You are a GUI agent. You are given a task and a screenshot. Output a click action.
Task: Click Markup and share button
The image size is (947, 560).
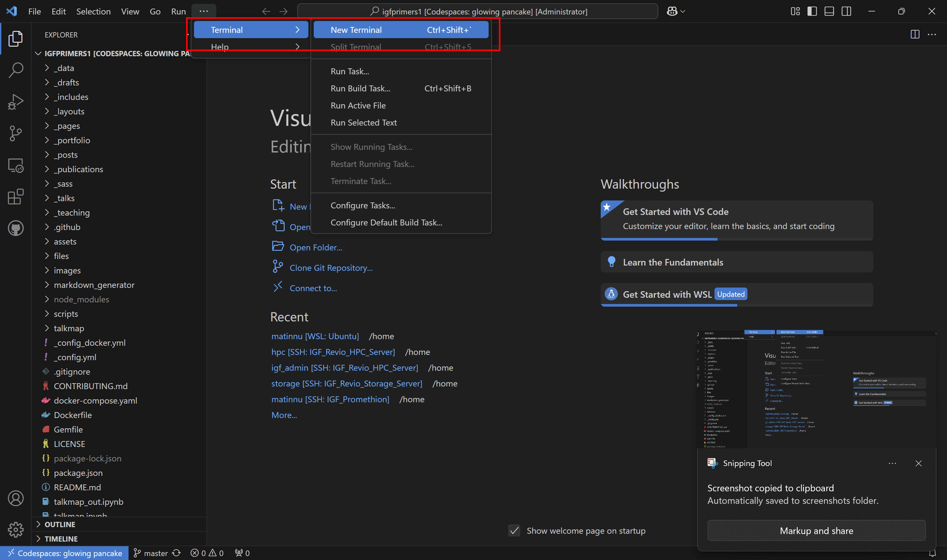tap(816, 531)
